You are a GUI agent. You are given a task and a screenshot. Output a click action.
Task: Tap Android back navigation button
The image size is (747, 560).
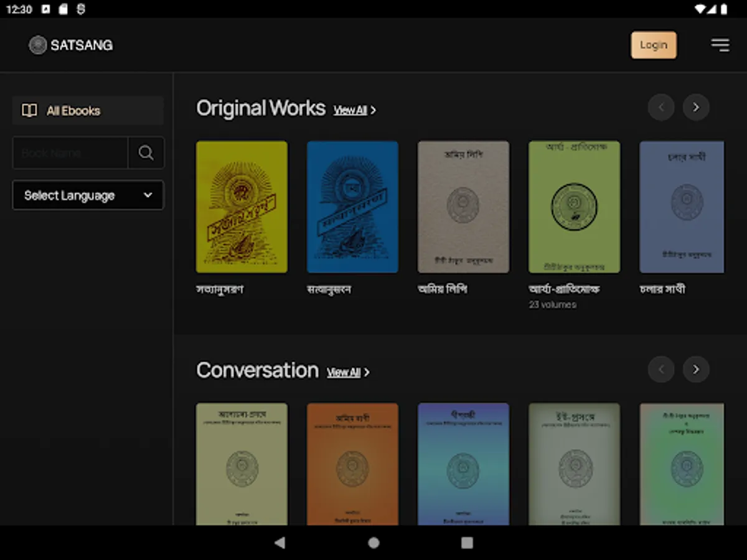pyautogui.click(x=280, y=543)
